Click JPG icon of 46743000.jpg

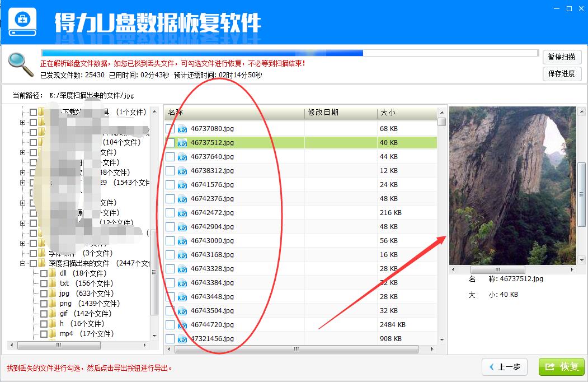[182, 241]
